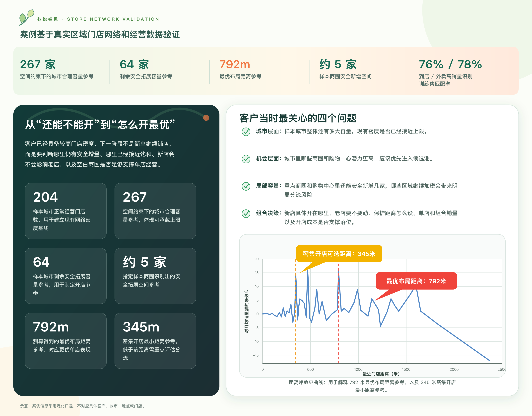Click the check icon beside 局部容量

coord(246,186)
